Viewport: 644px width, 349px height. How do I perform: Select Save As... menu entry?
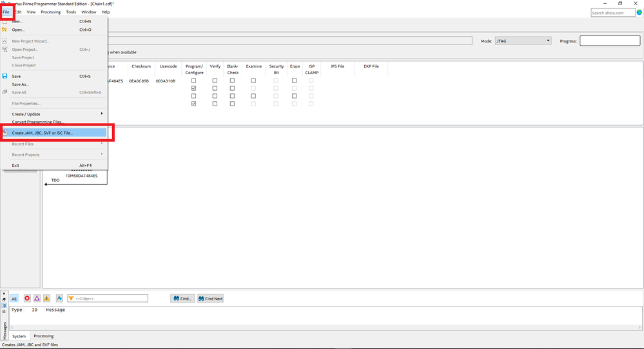[54, 84]
